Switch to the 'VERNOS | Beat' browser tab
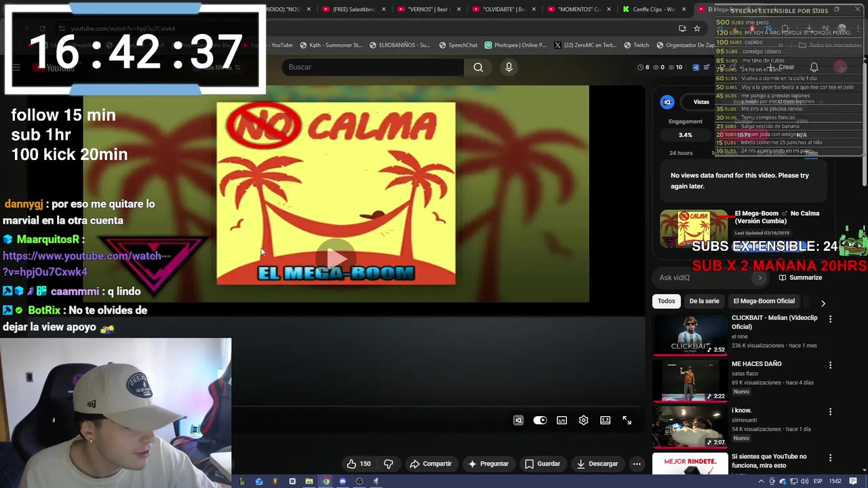Image resolution: width=868 pixels, height=488 pixels. point(429,9)
